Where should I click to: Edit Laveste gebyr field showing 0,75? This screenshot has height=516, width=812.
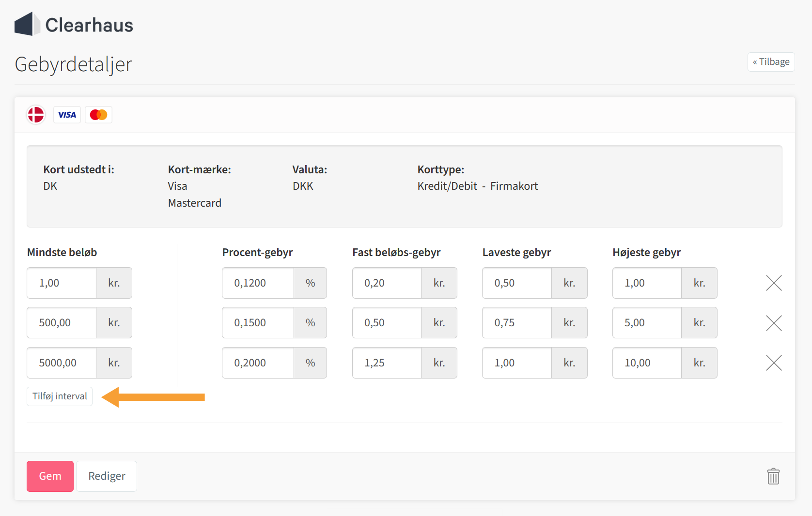pyautogui.click(x=517, y=323)
